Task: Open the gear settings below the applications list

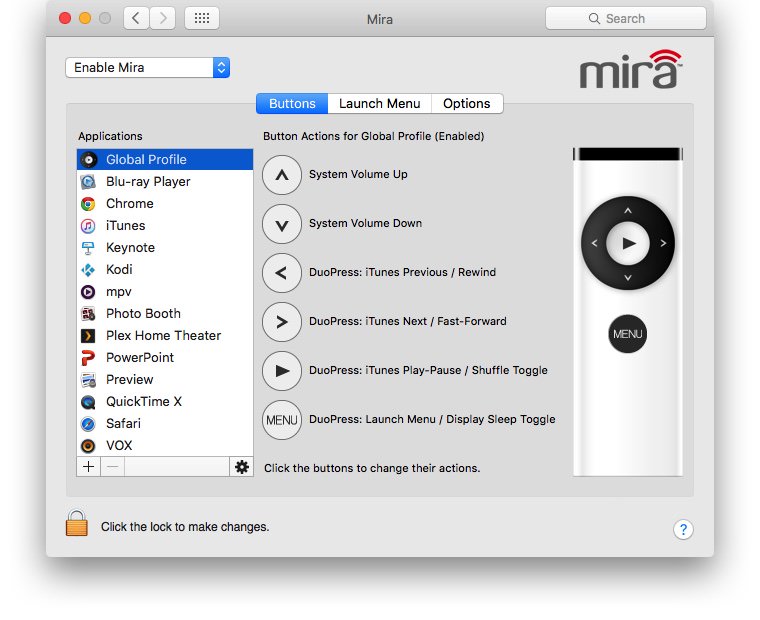Action: click(241, 467)
